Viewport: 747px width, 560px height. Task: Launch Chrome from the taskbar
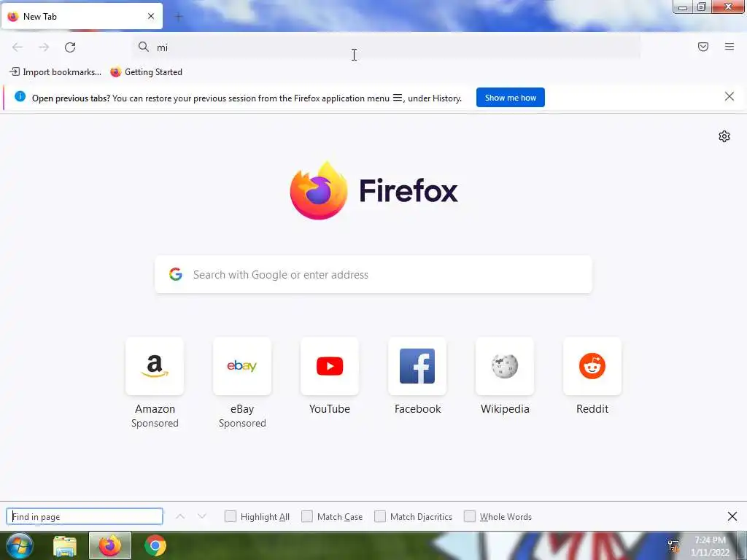click(155, 545)
